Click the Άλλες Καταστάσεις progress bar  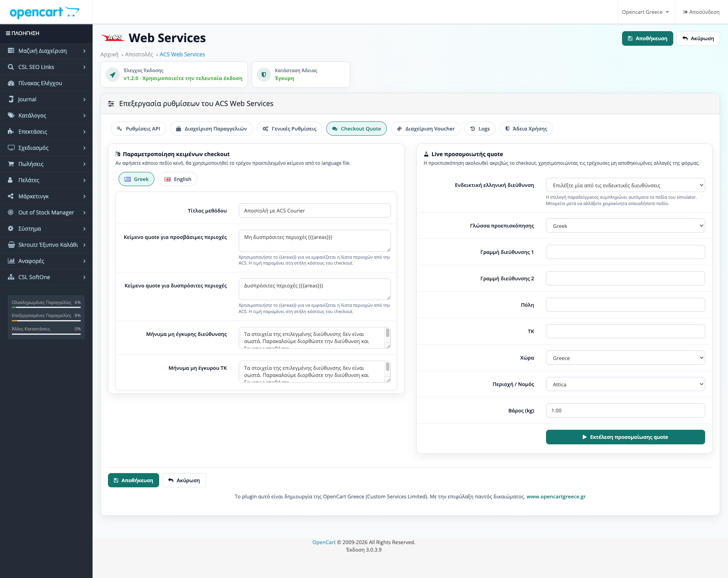[46, 334]
